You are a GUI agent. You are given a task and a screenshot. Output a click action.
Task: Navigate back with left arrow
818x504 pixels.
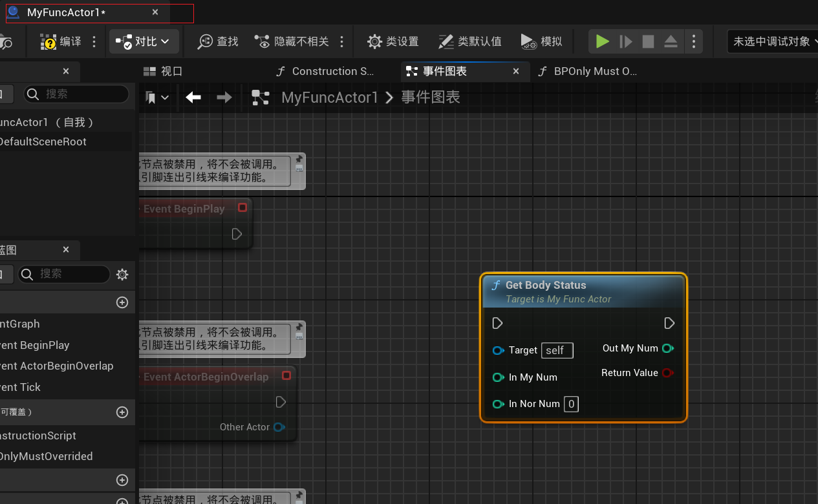click(193, 98)
